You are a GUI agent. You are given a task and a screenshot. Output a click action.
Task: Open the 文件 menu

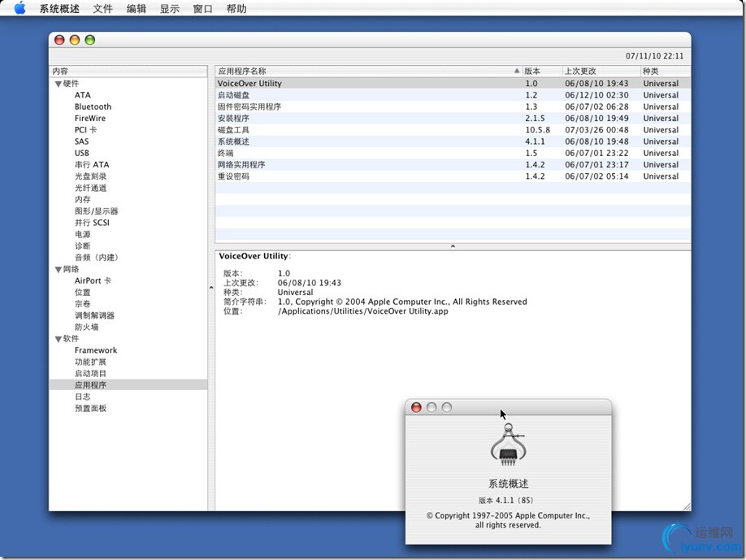(x=102, y=9)
